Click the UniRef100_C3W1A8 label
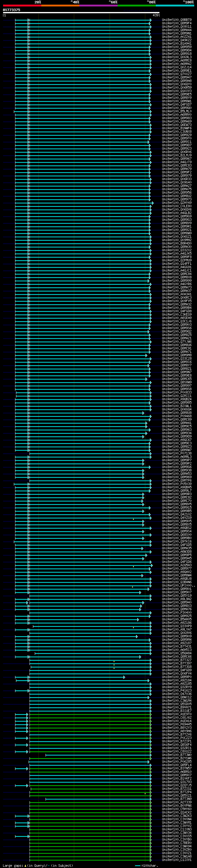 click(x=177, y=857)
